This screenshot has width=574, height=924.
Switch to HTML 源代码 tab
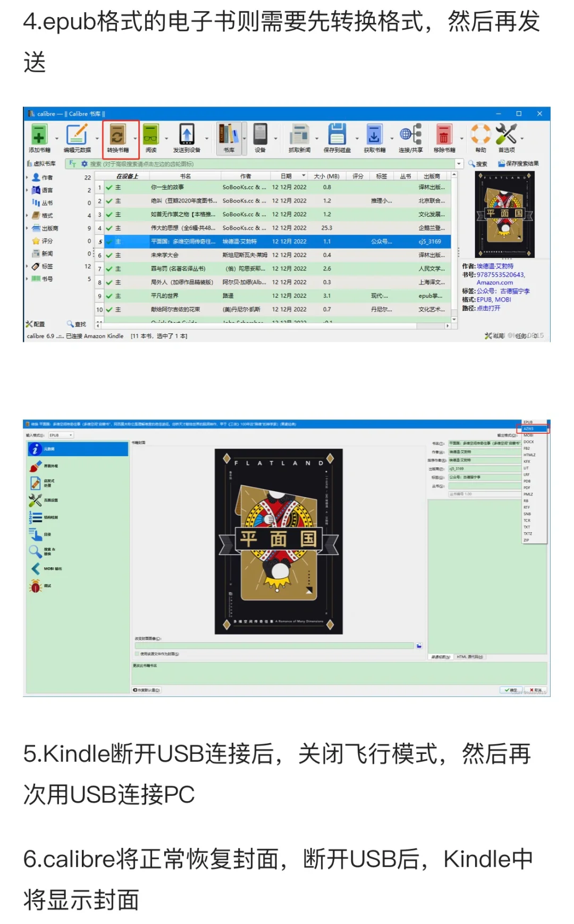(x=470, y=657)
